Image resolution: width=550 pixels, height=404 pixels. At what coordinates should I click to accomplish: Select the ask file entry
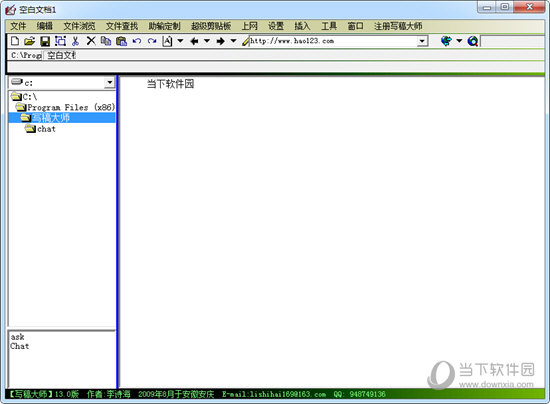17,337
